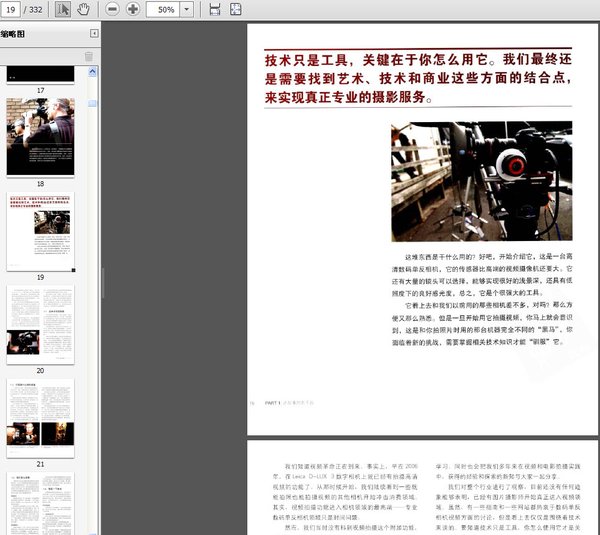Zoom out with the minus button

(x=112, y=9)
